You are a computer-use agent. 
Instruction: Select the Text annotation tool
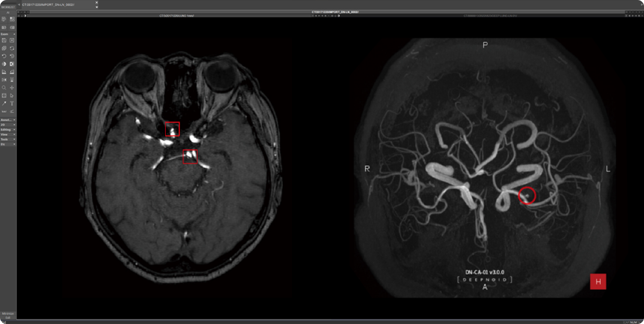(x=12, y=103)
